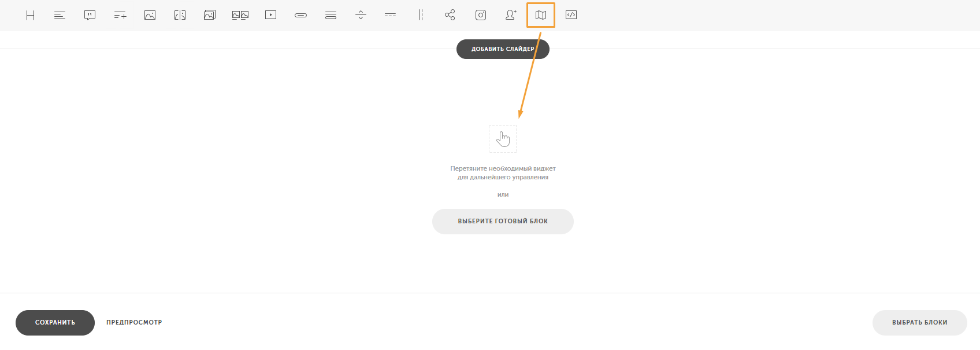Select the before-after image compare widget

[180, 15]
